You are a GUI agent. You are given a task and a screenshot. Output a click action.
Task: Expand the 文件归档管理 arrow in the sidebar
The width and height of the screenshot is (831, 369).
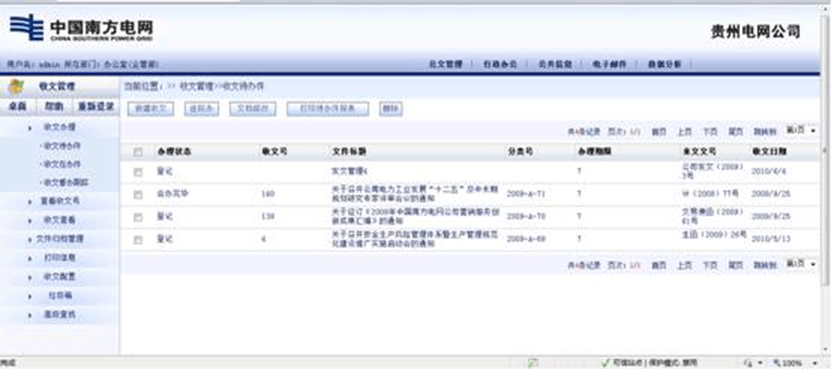[x=30, y=240]
